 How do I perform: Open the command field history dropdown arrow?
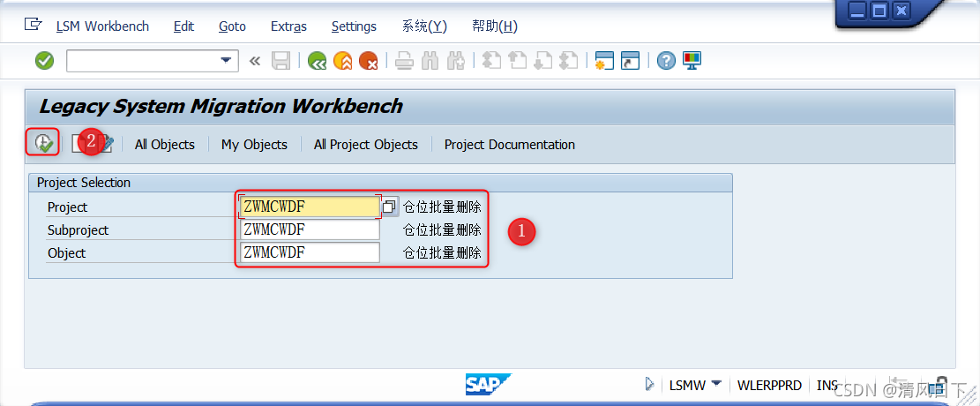click(x=226, y=61)
